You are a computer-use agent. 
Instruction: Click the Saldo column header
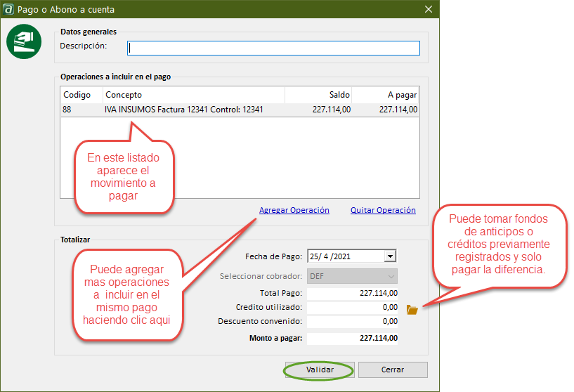(x=318, y=95)
